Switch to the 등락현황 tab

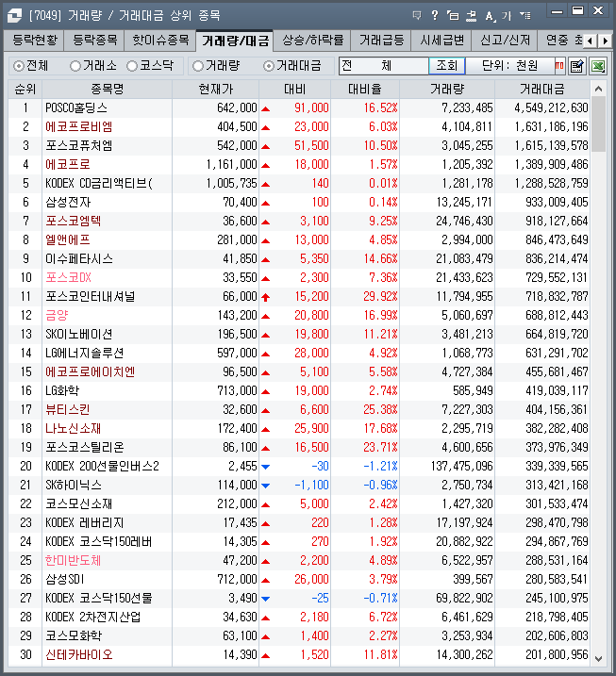pyautogui.click(x=34, y=41)
